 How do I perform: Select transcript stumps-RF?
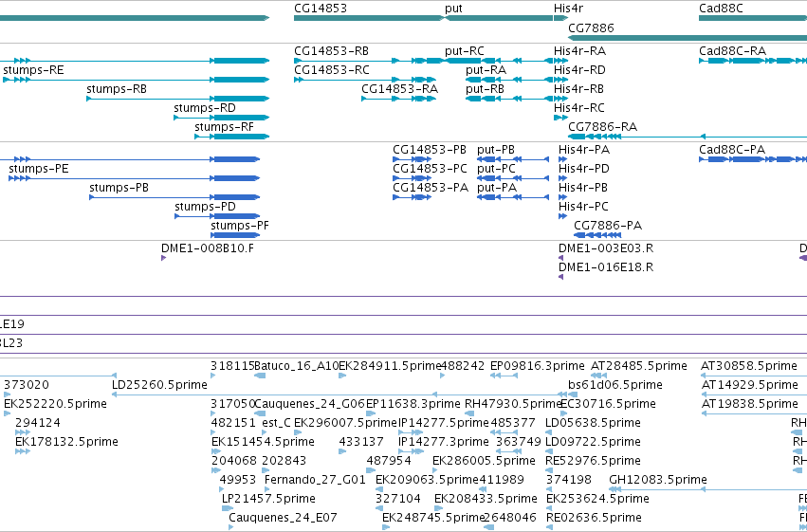pos(232,137)
